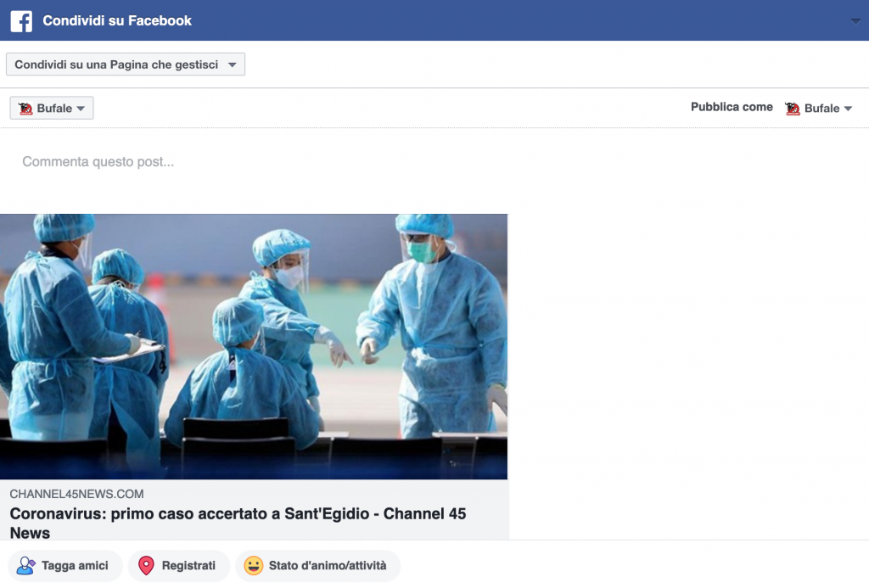Click the 'Pubblica come' label

pos(732,107)
